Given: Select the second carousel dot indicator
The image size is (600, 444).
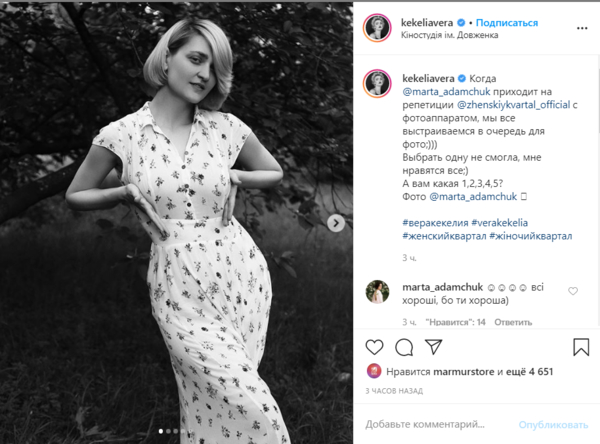Looking at the screenshot, I should (168, 431).
